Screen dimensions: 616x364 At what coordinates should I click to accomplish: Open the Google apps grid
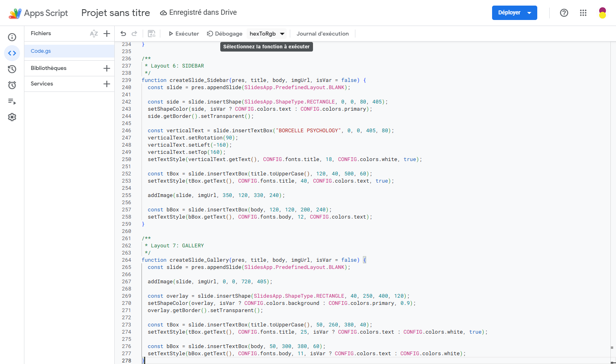(x=583, y=13)
